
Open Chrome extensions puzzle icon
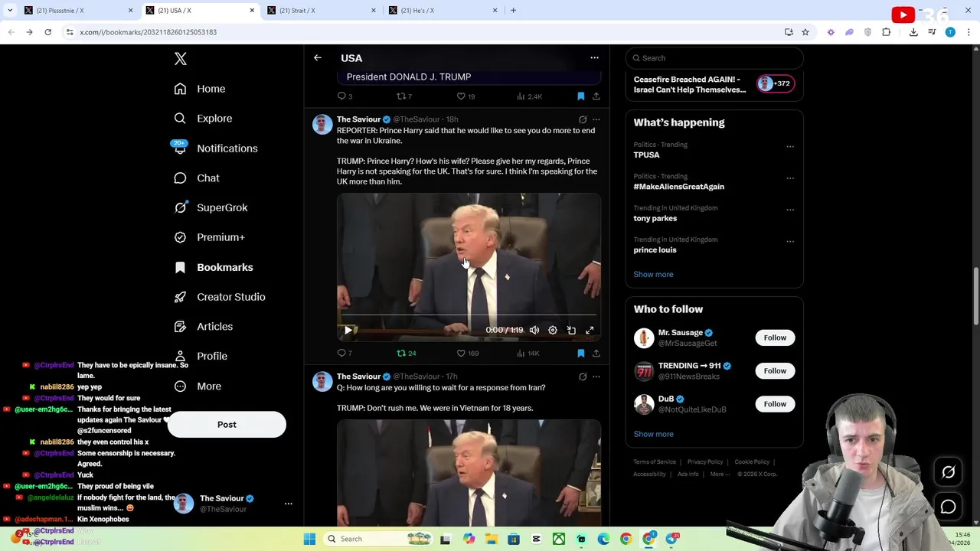click(887, 32)
